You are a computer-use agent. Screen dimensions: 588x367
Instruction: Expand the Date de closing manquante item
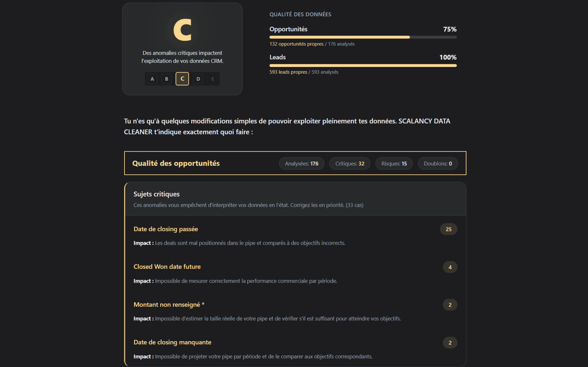coord(173,342)
